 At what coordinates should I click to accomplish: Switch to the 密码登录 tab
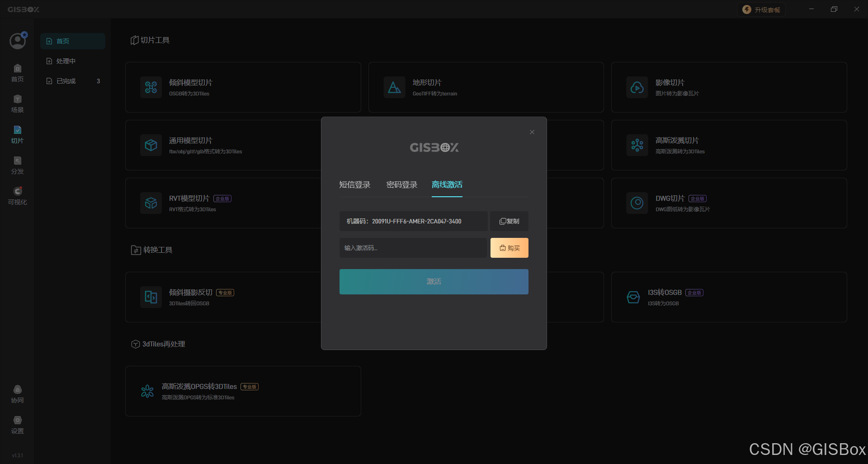(x=402, y=185)
